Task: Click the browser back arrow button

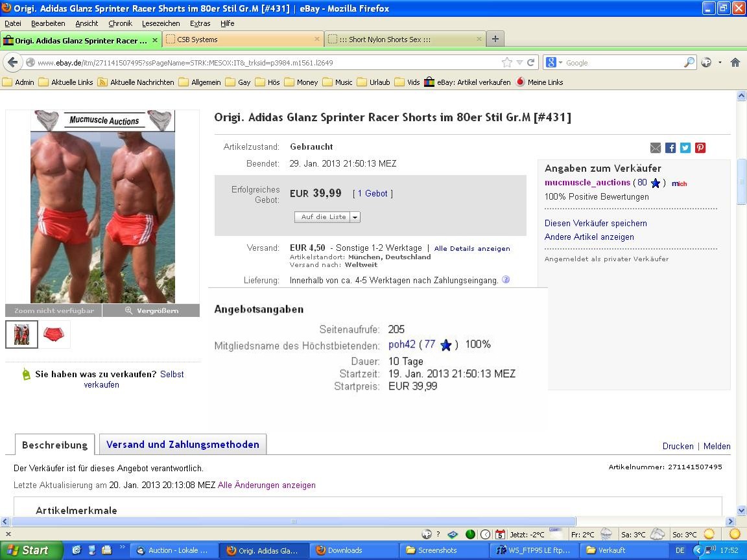Action: click(x=12, y=62)
